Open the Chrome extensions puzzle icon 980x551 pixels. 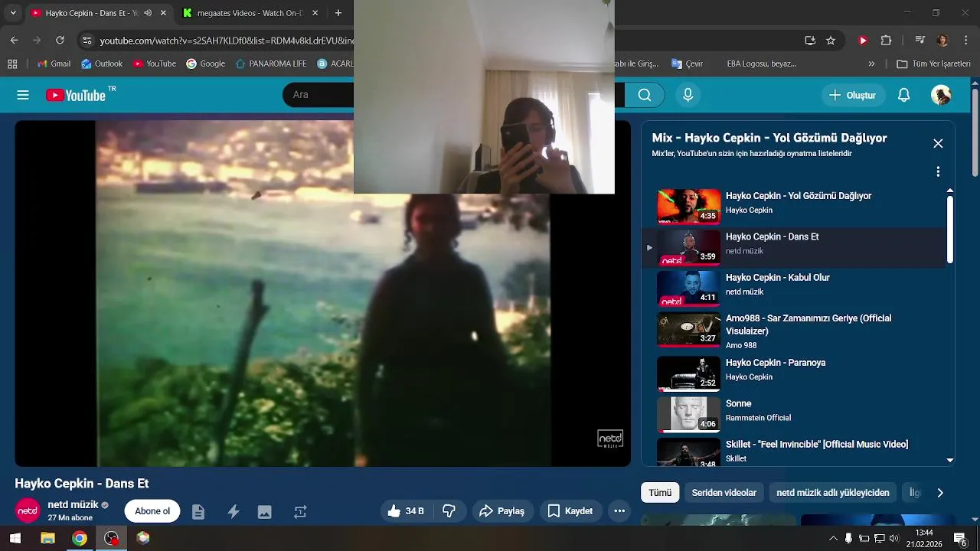[x=886, y=41]
